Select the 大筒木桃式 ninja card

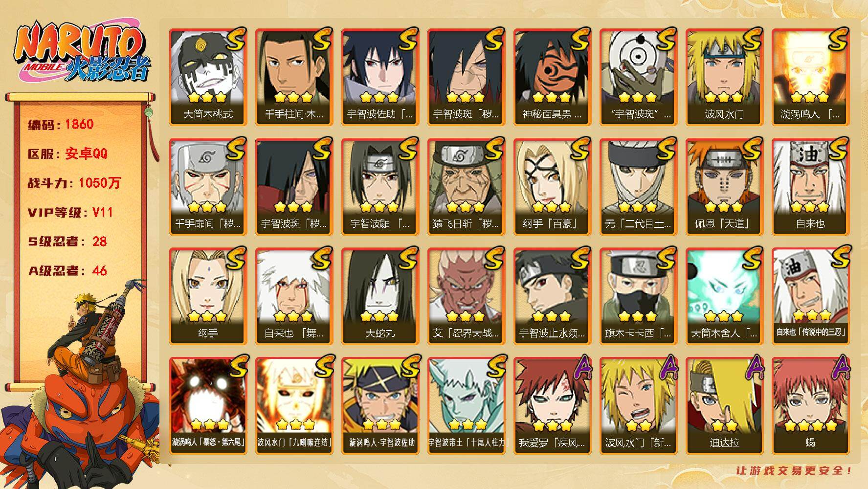pos(208,77)
